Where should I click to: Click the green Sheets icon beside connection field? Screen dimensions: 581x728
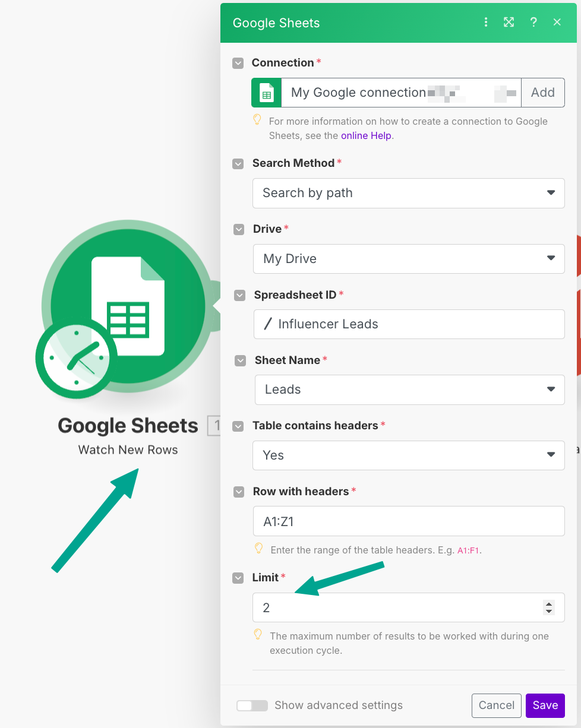click(x=267, y=93)
